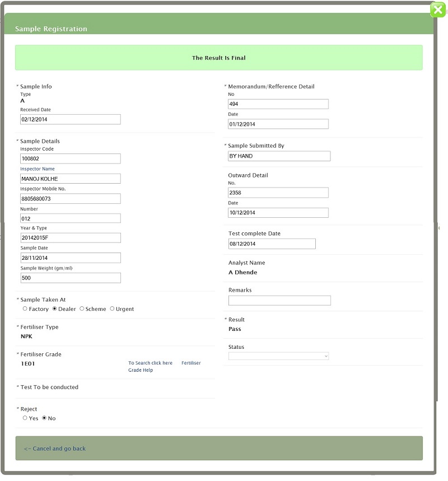Focus the Sample Submitted By field
Viewport: 448px width, 481px height.
coord(279,156)
